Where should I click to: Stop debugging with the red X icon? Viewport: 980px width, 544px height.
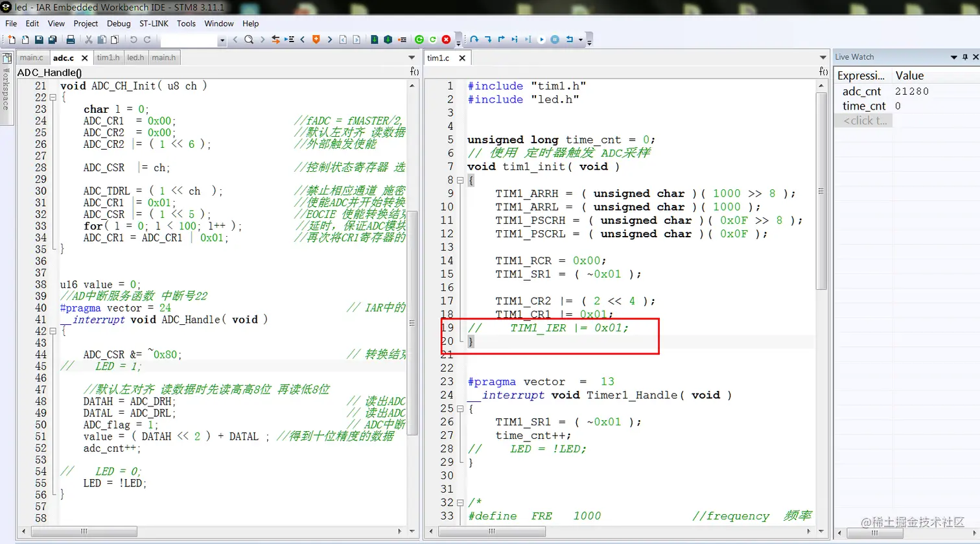446,40
